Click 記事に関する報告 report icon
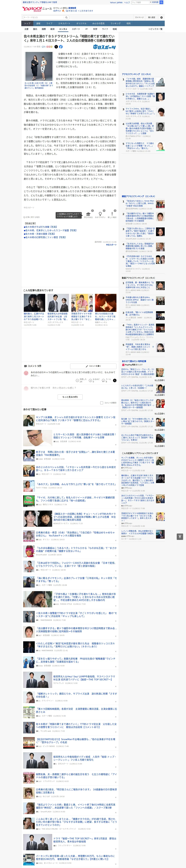 31,217
